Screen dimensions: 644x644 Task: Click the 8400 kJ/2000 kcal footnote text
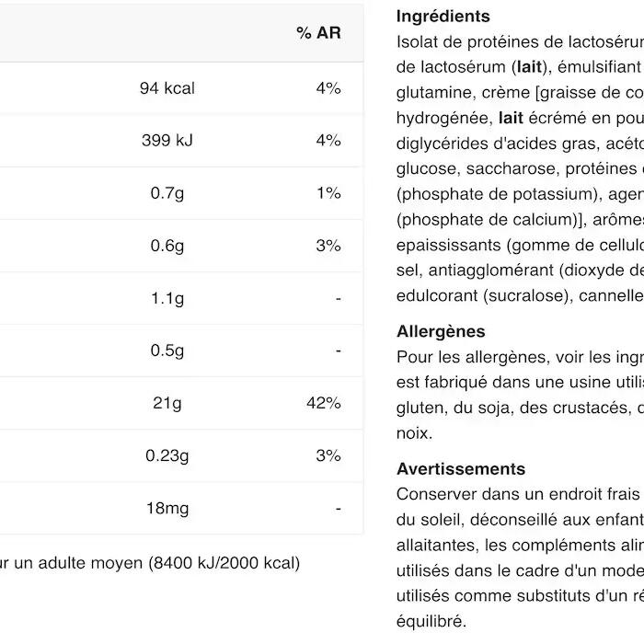pyautogui.click(x=224, y=562)
